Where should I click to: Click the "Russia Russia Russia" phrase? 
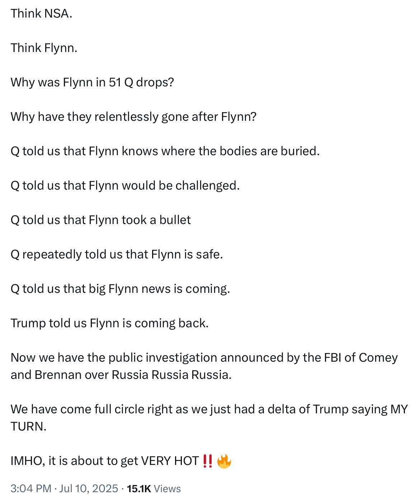click(x=171, y=375)
